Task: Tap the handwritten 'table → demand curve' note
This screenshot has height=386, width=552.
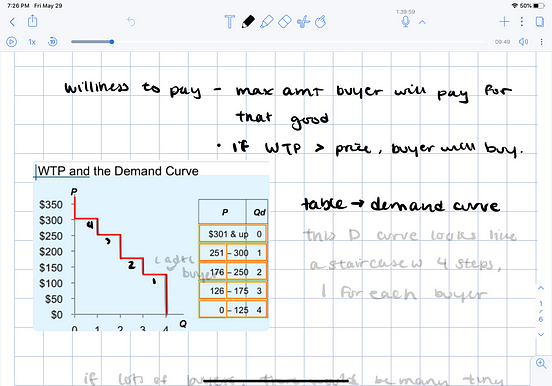Action: click(x=400, y=204)
